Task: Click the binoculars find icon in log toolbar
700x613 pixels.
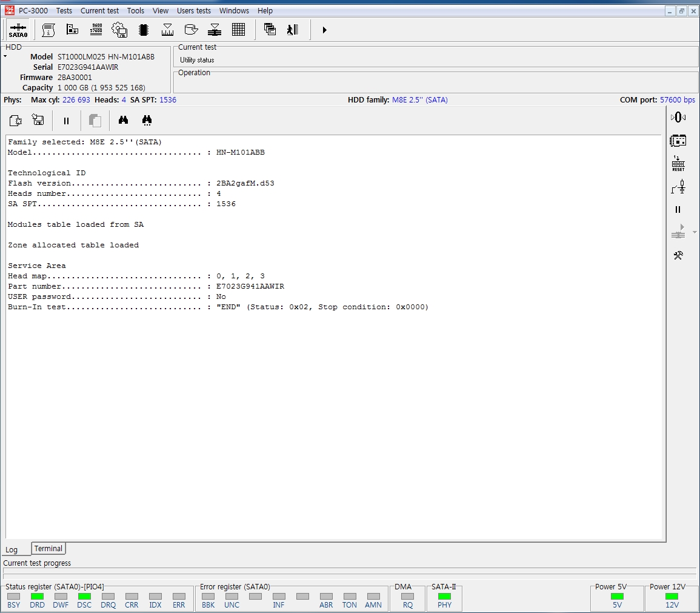Action: point(123,121)
